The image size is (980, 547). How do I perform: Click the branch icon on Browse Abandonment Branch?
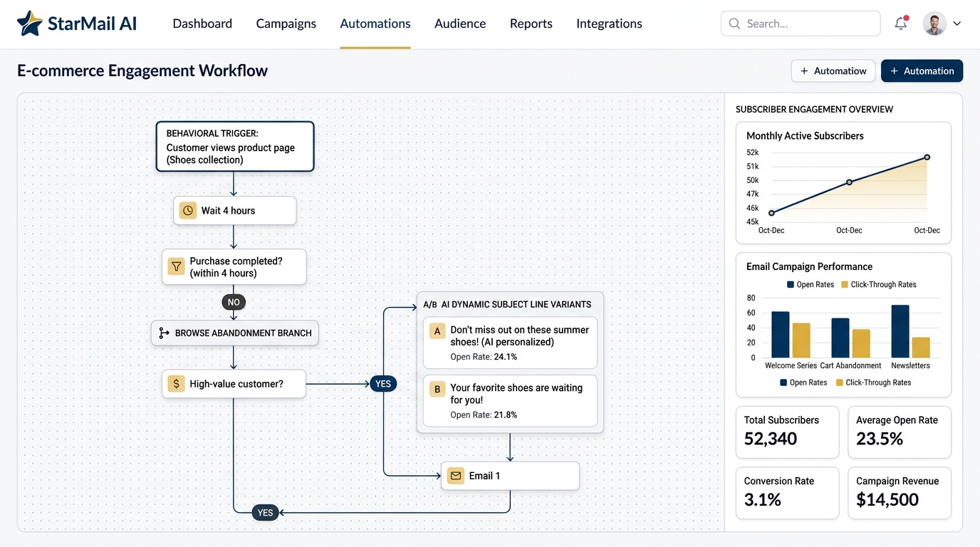164,333
